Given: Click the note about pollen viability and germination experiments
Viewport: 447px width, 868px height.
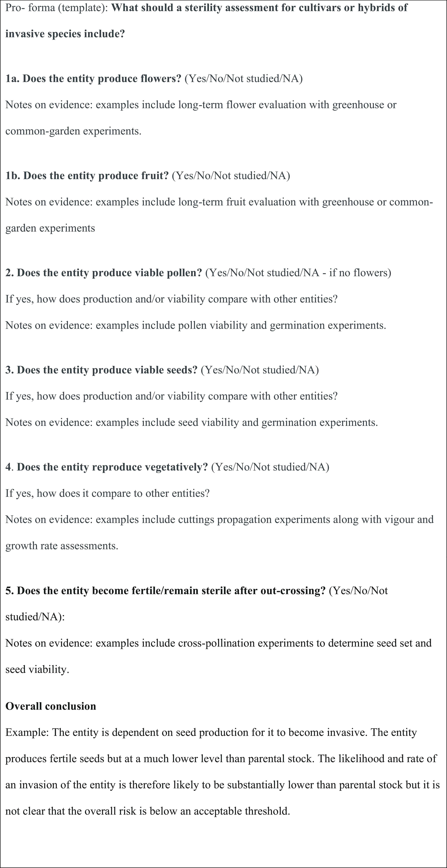Looking at the screenshot, I should pyautogui.click(x=196, y=325).
